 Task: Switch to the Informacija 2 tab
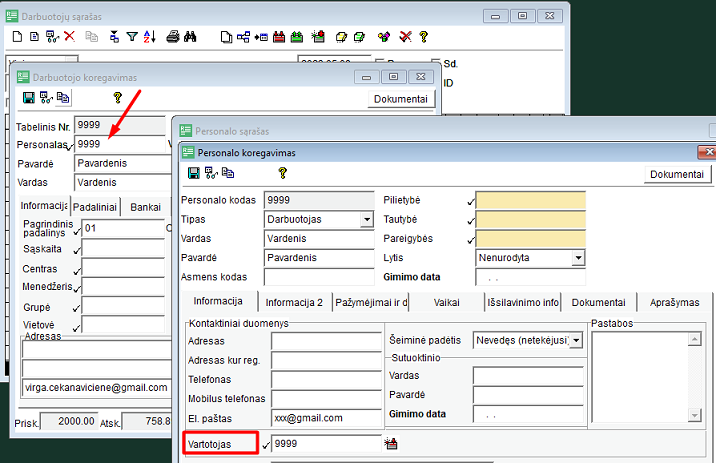pyautogui.click(x=295, y=302)
